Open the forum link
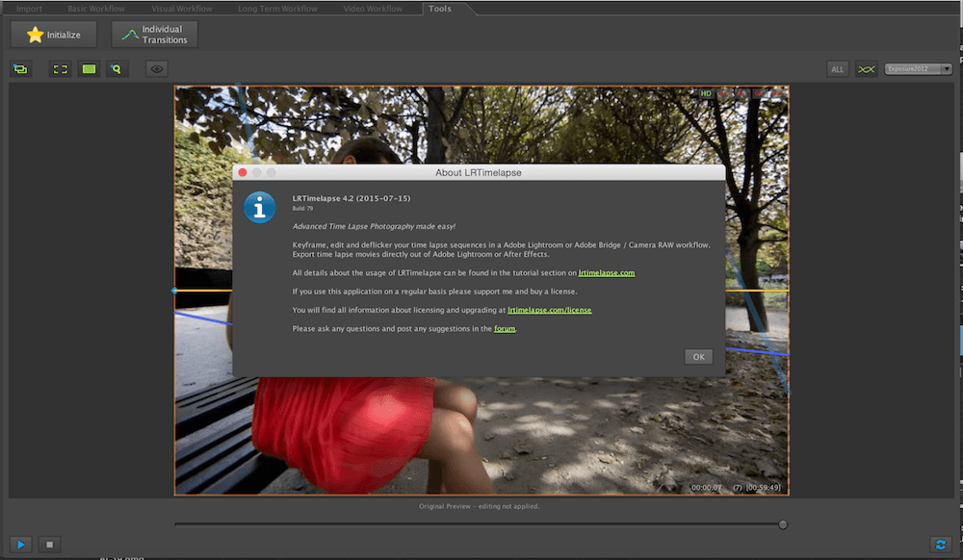This screenshot has height=560, width=963. pyautogui.click(x=505, y=329)
